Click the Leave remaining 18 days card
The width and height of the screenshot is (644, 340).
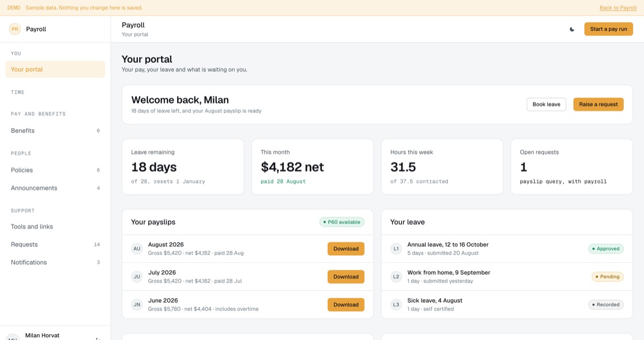(183, 166)
